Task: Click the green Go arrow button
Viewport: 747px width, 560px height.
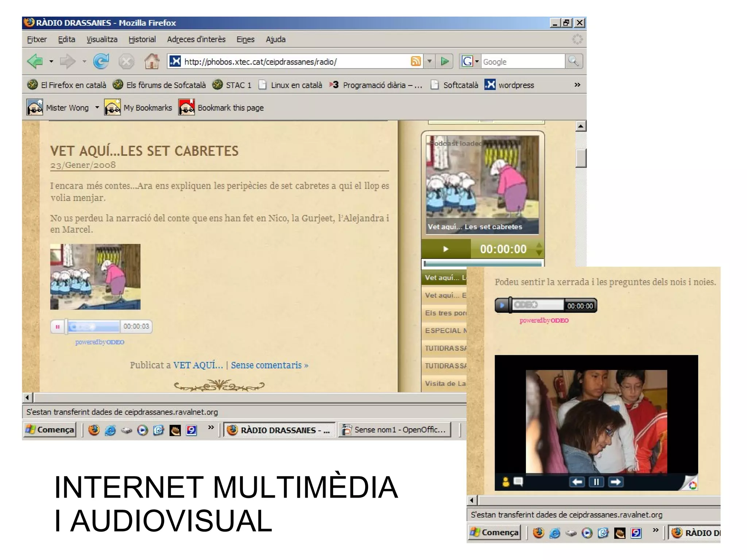Action: pyautogui.click(x=445, y=61)
